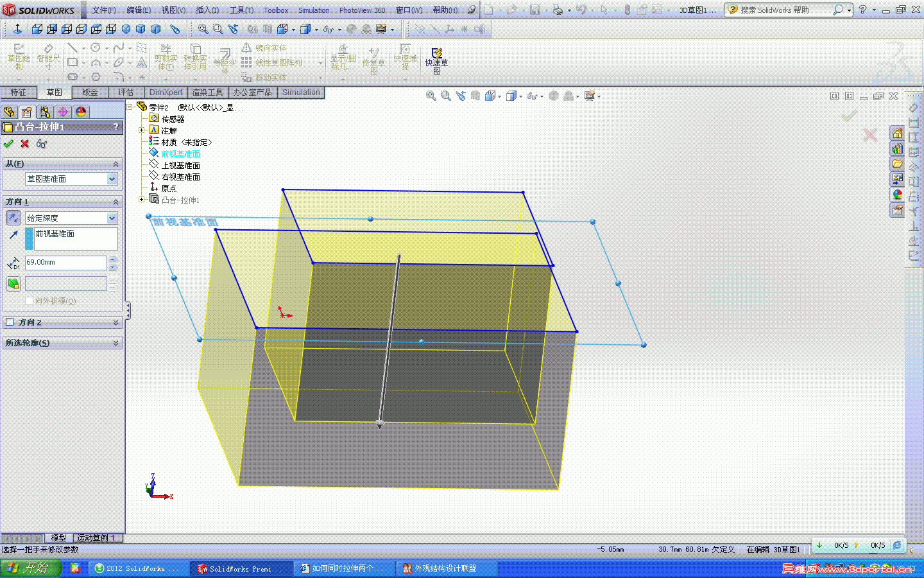Select 上视基准面 in the feature tree
Screen dimensions: 924x578
click(181, 166)
